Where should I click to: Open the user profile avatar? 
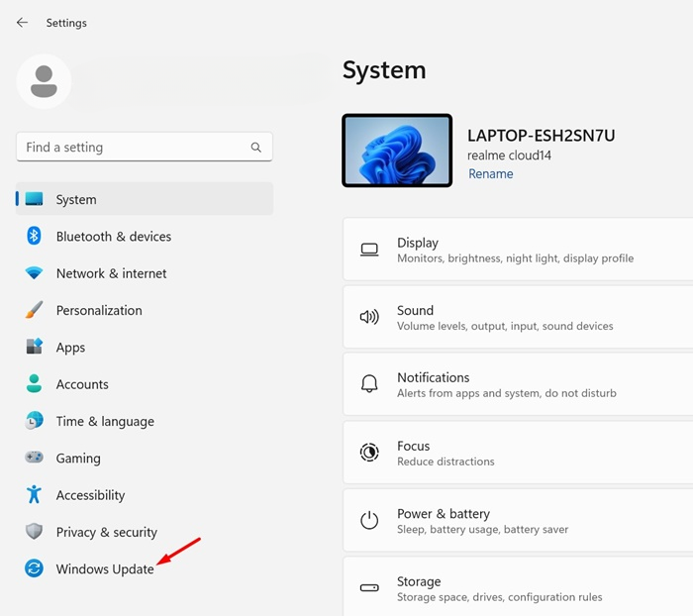(44, 81)
